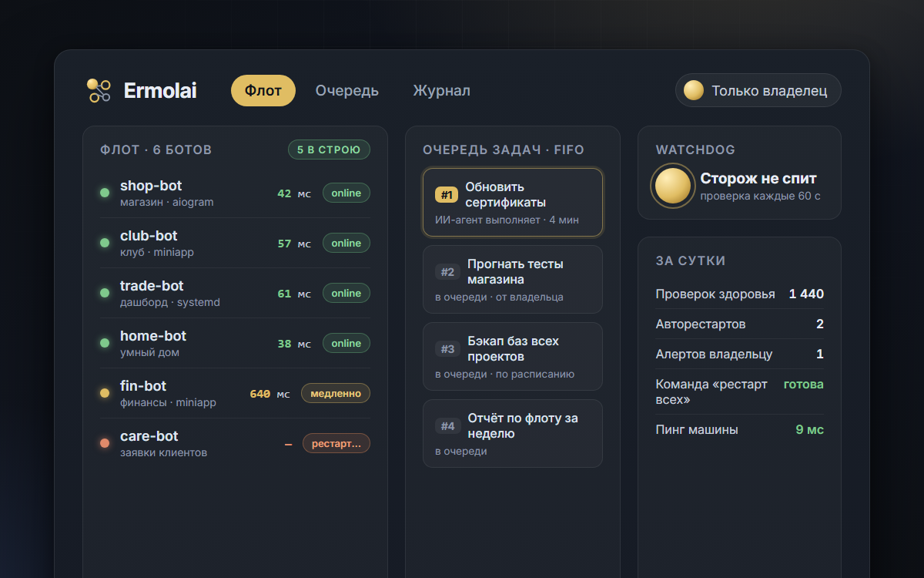Click the 42 мс latency value
This screenshot has width=924, height=578.
click(294, 193)
